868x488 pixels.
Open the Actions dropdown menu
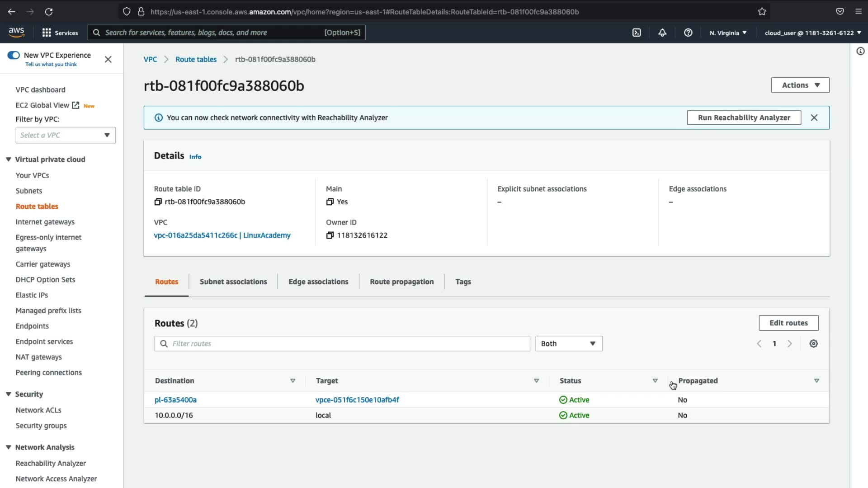(800, 85)
